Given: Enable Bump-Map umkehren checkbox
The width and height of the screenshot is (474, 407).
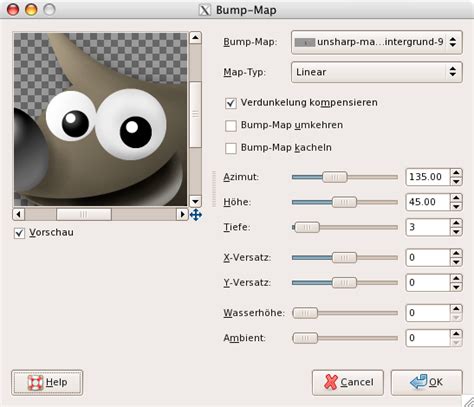Looking at the screenshot, I should 231,126.
